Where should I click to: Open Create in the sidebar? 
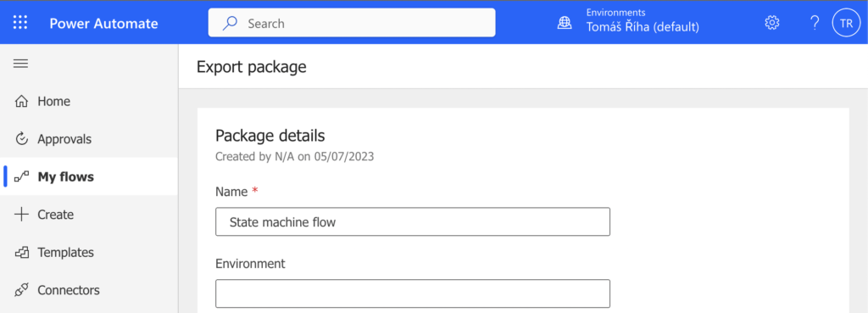(x=88, y=215)
